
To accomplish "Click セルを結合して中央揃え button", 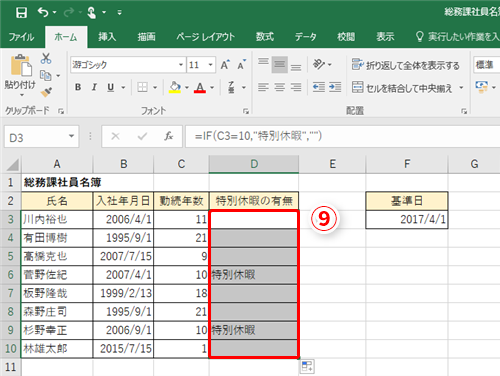I will point(402,88).
